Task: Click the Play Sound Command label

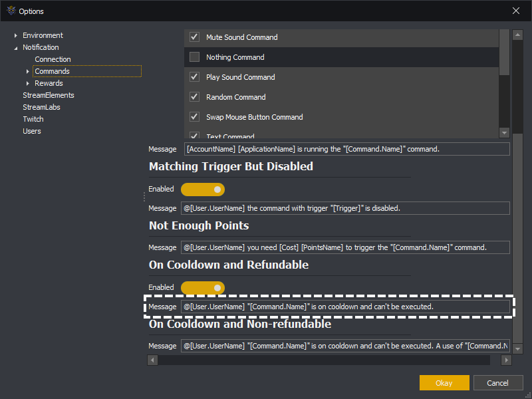Action: [241, 77]
